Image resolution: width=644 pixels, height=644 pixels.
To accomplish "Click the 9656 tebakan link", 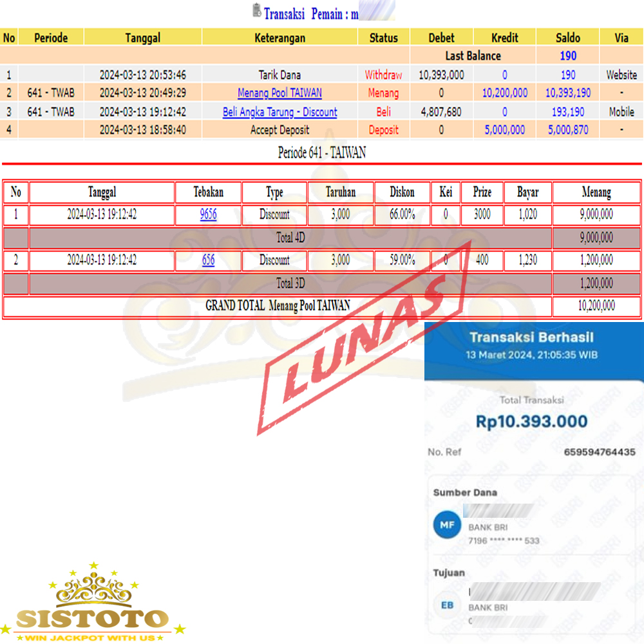I will [x=208, y=214].
